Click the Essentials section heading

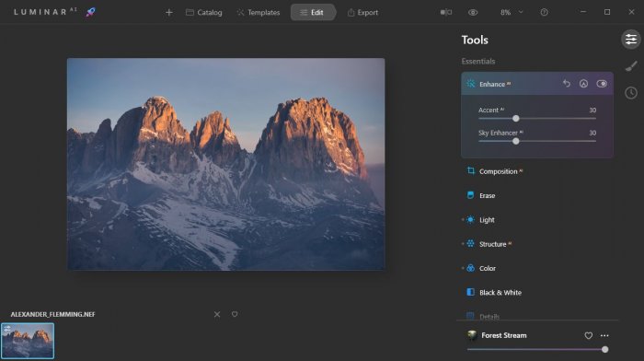478,62
